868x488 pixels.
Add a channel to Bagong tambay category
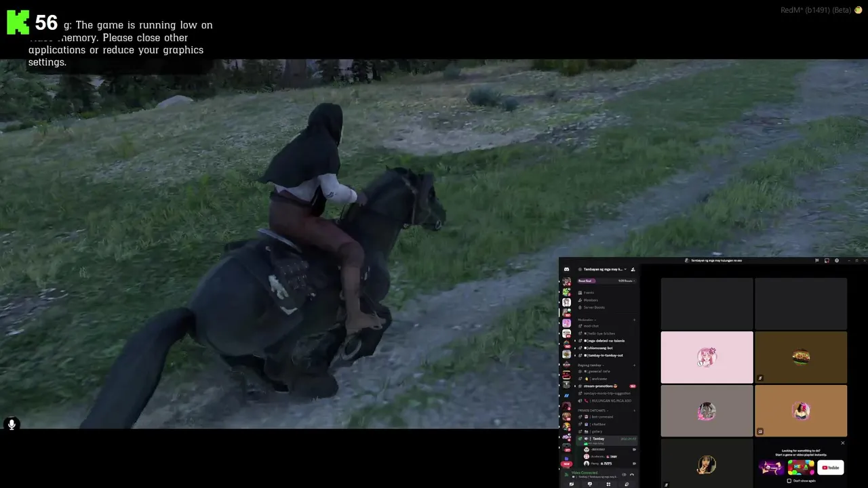click(634, 365)
